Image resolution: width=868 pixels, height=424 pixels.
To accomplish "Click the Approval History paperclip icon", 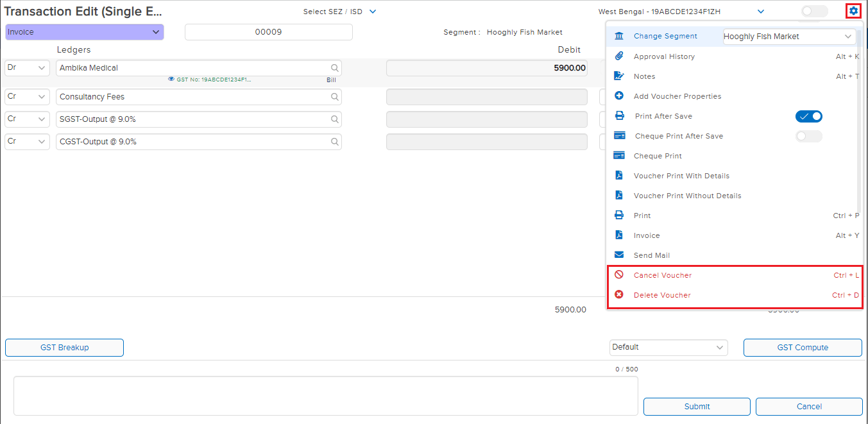I will point(619,56).
